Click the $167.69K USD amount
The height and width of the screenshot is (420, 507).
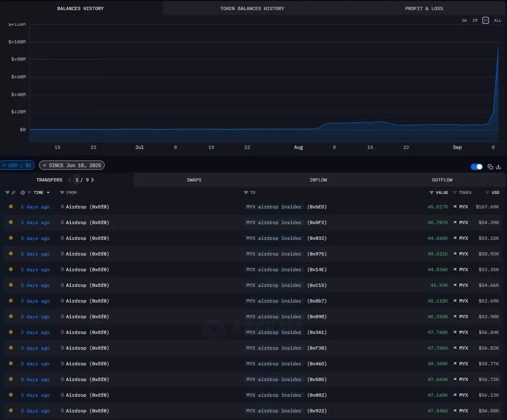pos(487,207)
